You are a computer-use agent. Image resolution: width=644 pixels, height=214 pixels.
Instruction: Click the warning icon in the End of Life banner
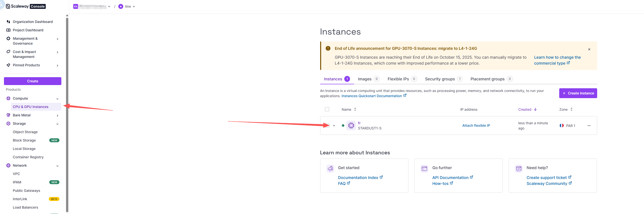point(328,48)
